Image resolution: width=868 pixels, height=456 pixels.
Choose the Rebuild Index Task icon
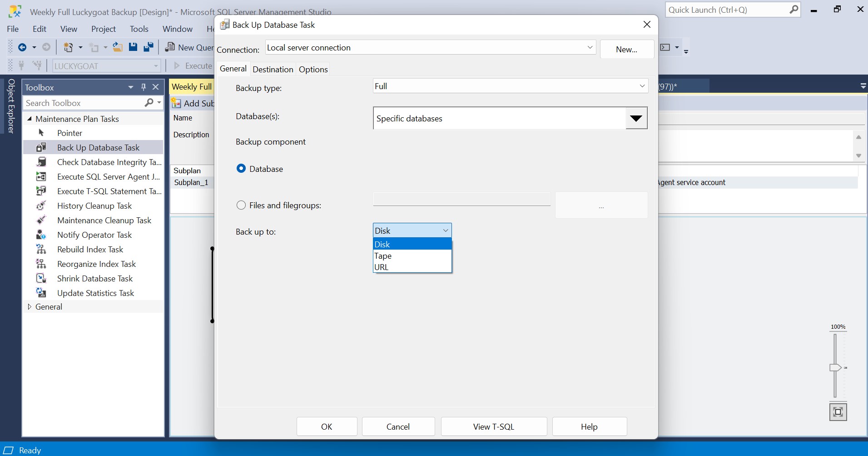[x=41, y=249]
